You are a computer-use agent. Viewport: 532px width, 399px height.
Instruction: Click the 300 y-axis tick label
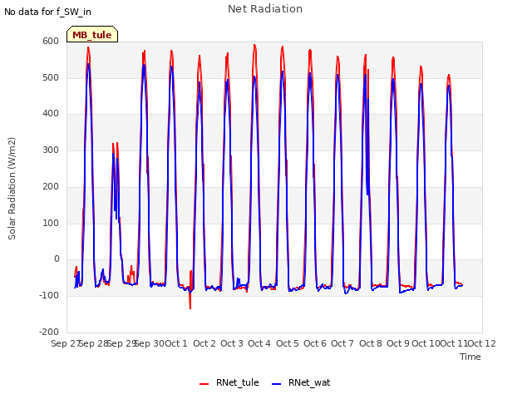click(x=51, y=150)
